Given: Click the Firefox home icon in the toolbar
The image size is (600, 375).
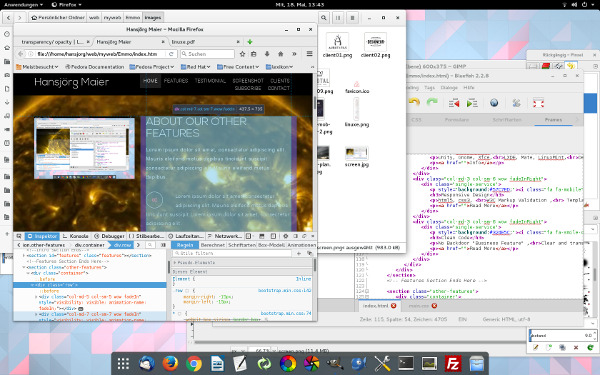Looking at the screenshot, I should pos(280,54).
